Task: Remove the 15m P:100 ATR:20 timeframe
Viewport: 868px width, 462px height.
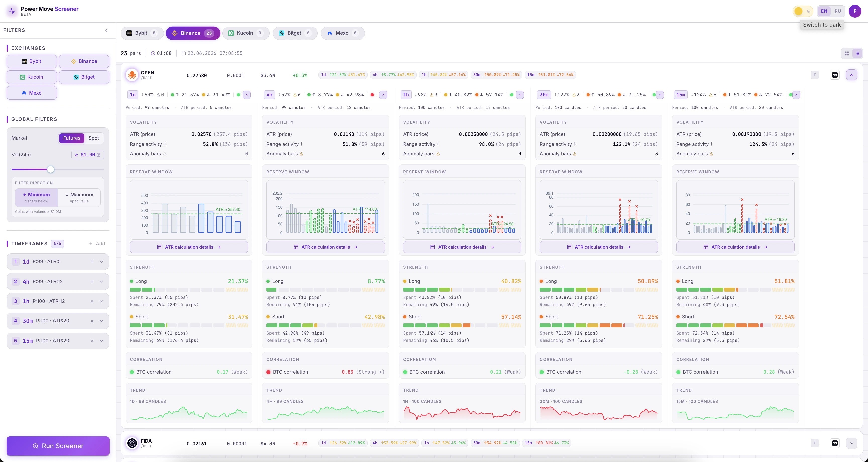Action: click(92, 341)
